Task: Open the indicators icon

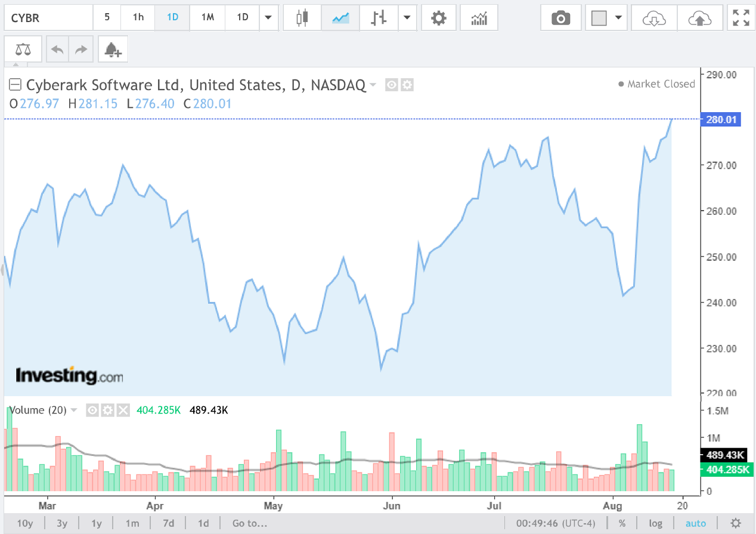Action: [x=479, y=17]
